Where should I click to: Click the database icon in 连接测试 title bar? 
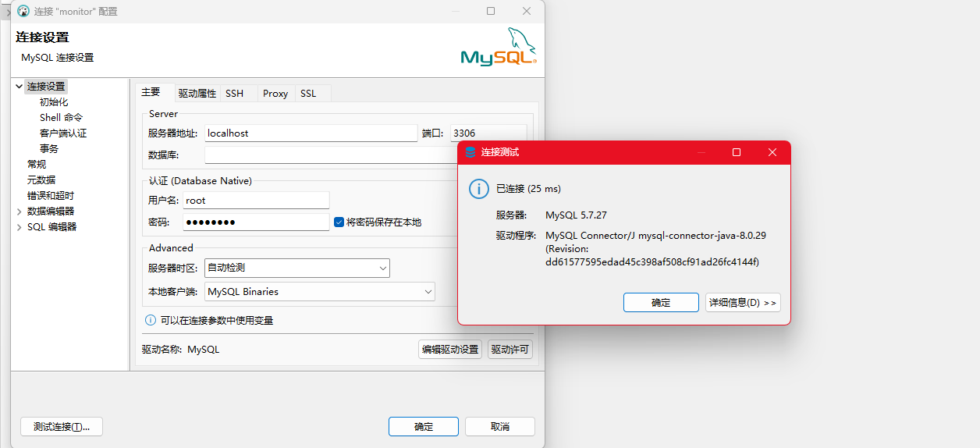click(470, 152)
